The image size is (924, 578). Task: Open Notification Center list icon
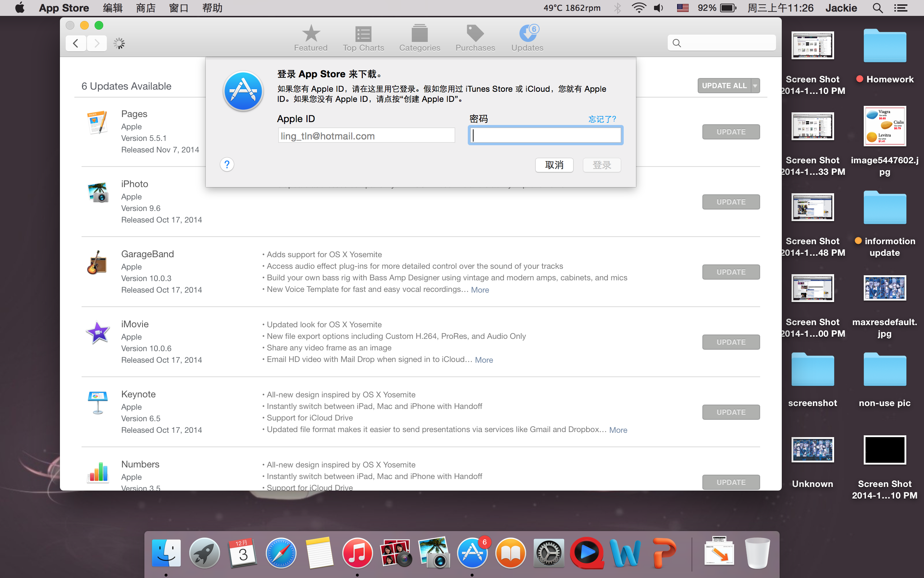pyautogui.click(x=901, y=8)
